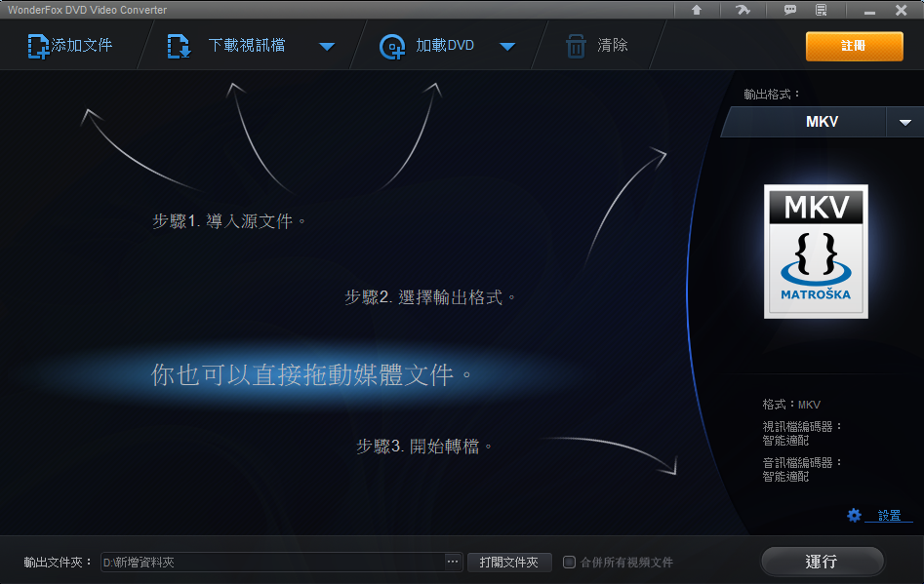Image resolution: width=924 pixels, height=584 pixels.
Task: Click the Add Files (添加文件) icon
Action: pos(38,46)
